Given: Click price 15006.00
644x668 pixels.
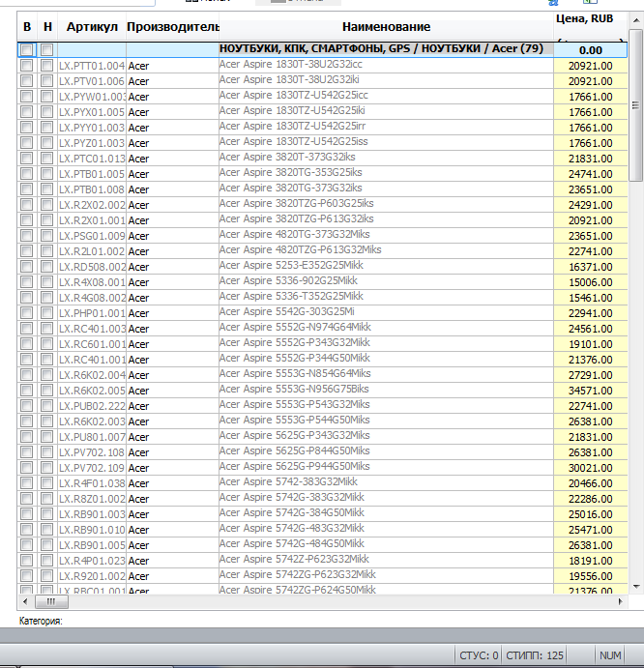Looking at the screenshot, I should 590,282.
